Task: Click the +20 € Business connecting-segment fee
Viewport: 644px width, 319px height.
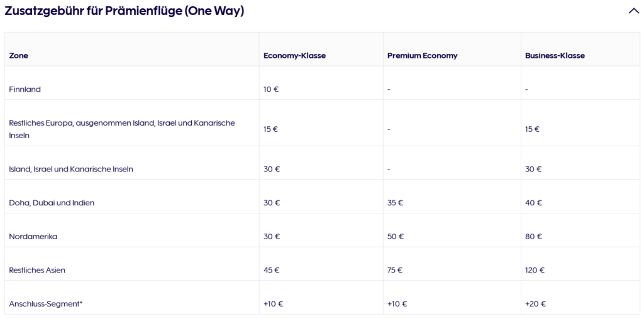Action: 535,304
